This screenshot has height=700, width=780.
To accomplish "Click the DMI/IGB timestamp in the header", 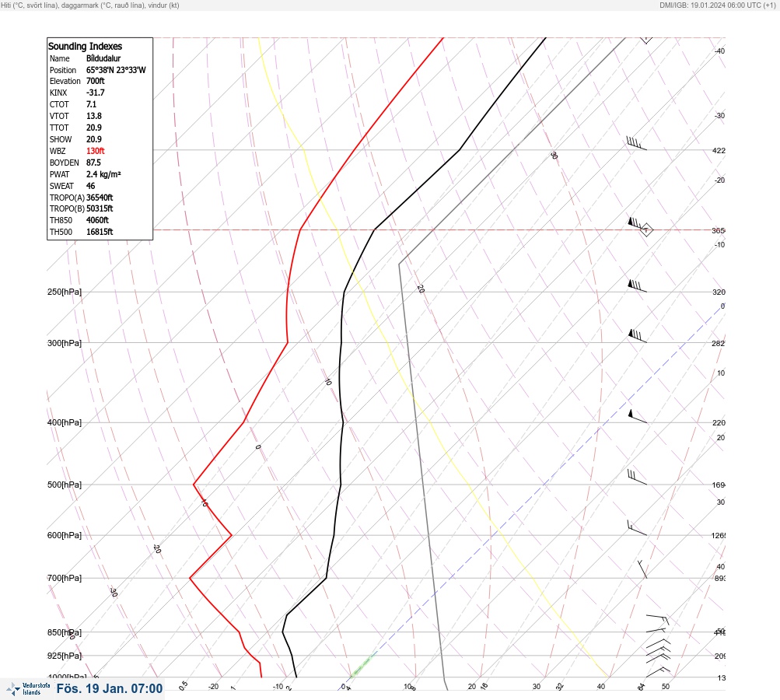I will [717, 5].
